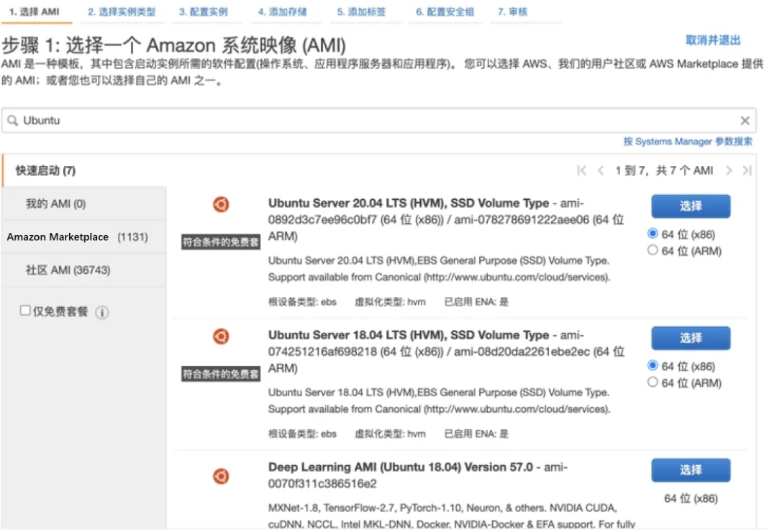The height and width of the screenshot is (532, 777).
Task: Open the 3. 配置实例 step tab
Action: tap(204, 12)
